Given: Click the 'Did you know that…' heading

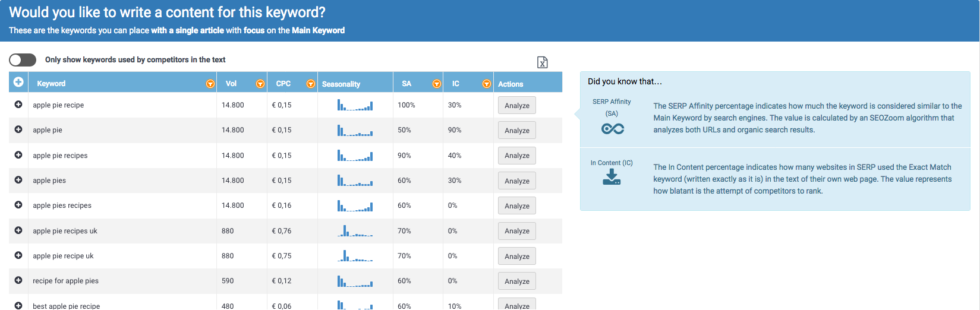Looking at the screenshot, I should pyautogui.click(x=625, y=82).
